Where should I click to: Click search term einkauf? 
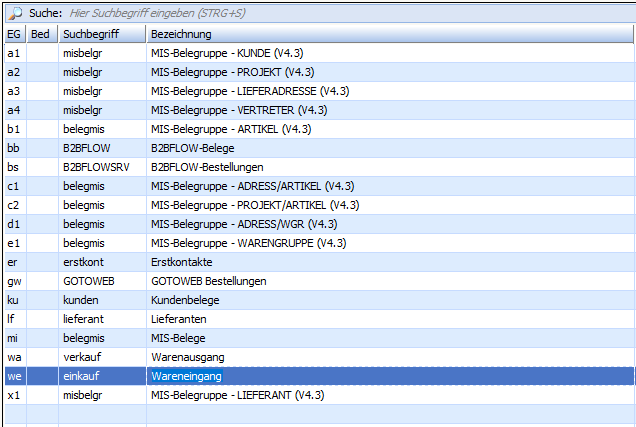point(81,376)
